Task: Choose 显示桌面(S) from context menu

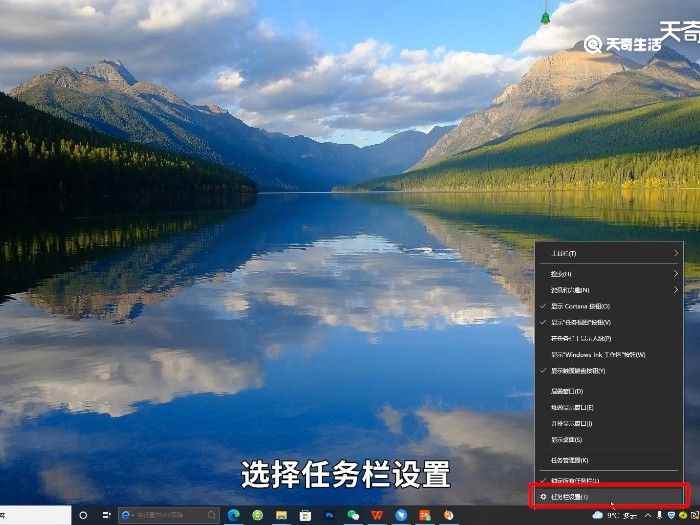Action: tap(609, 440)
